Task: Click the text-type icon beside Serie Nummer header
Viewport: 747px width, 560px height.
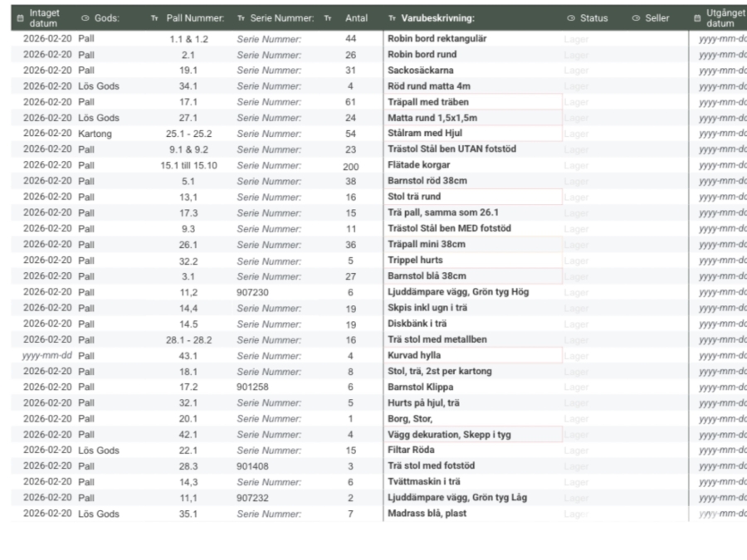Action: click(x=242, y=17)
